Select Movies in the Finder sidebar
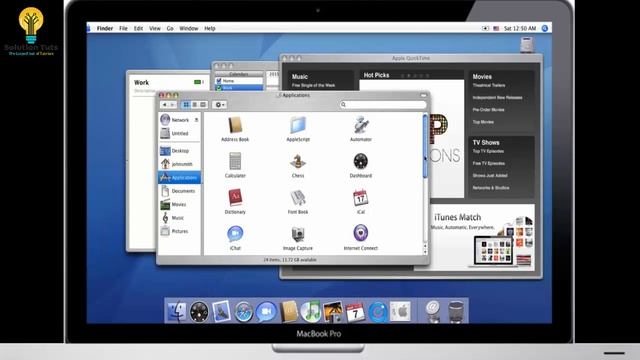This screenshot has width=640, height=360. click(179, 204)
